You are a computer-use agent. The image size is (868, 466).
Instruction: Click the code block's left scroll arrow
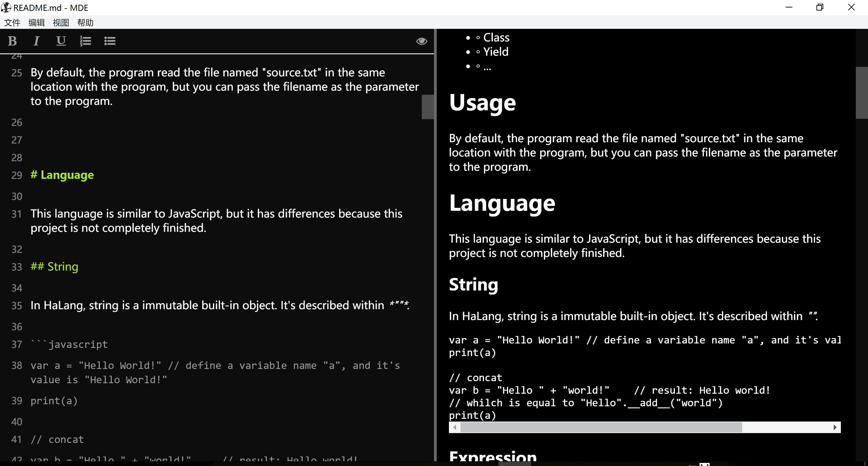(455, 427)
